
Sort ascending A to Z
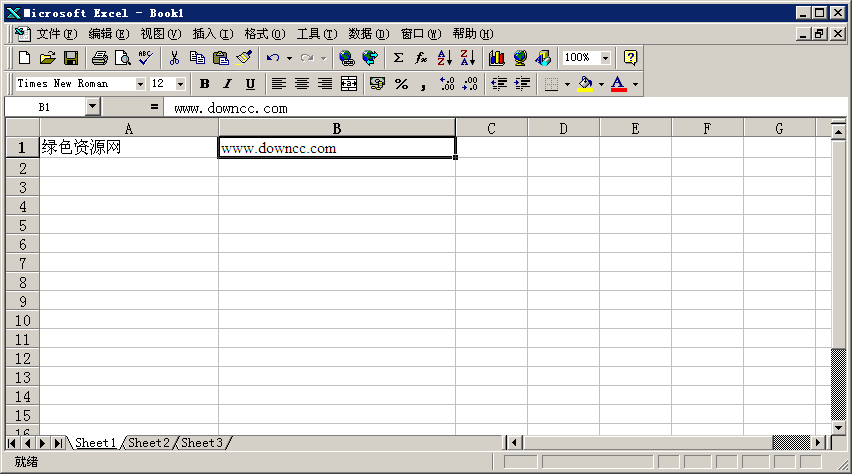444,58
